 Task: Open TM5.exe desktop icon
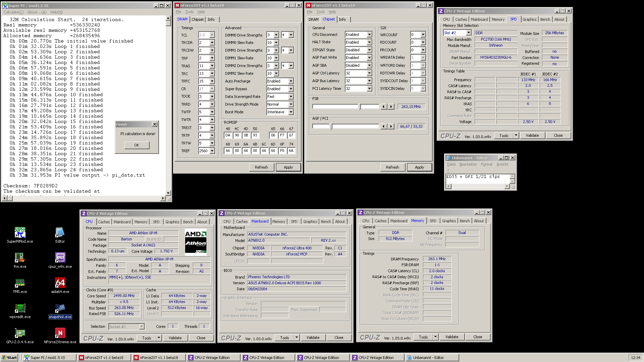coord(20,285)
